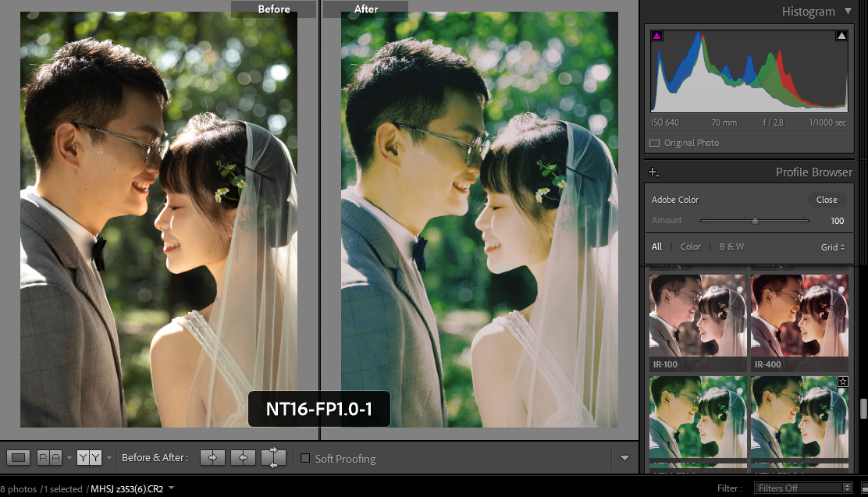Screen dimensions: 868x497
Task: Click the RA reference view button
Action: 49,458
